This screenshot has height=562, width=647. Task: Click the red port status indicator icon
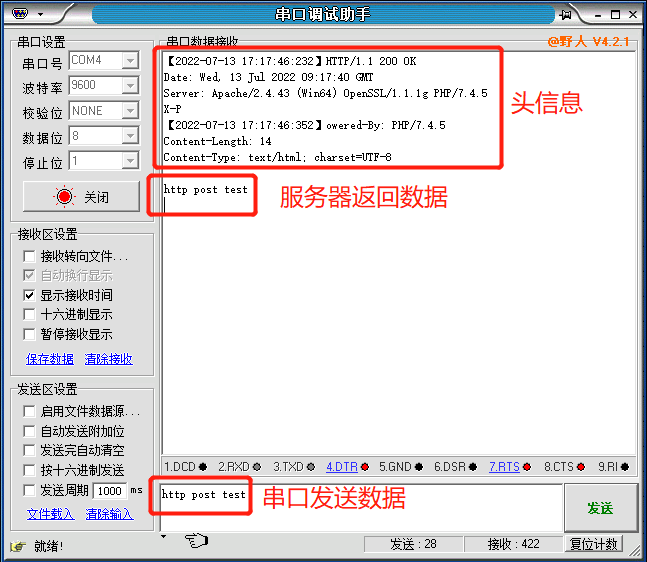[64, 196]
